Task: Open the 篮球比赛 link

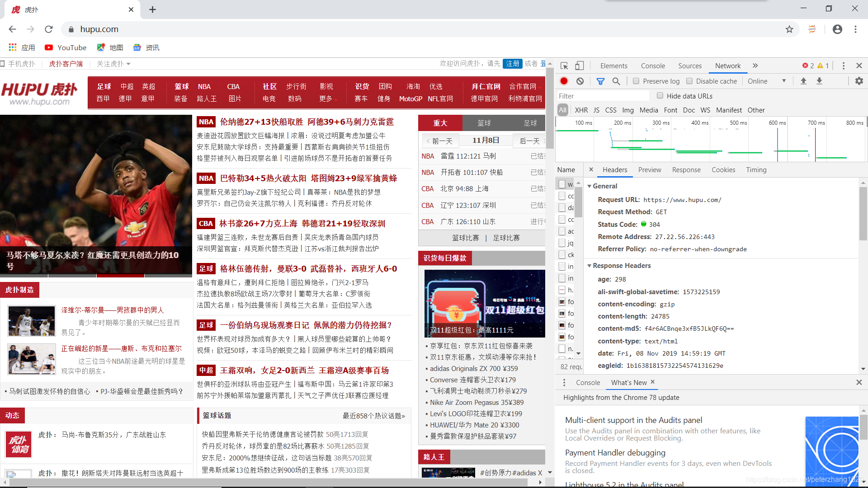Action: pyautogui.click(x=466, y=238)
